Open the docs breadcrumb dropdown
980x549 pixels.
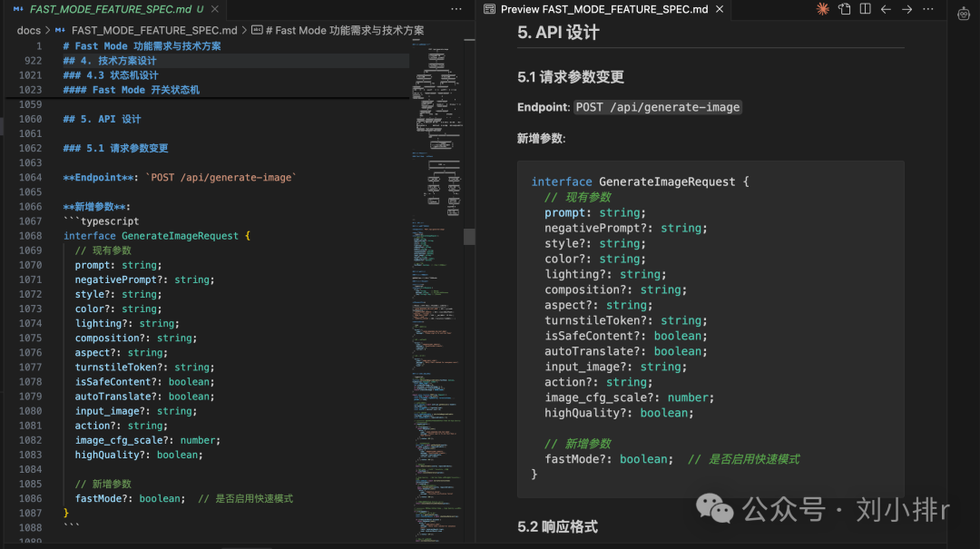[27, 30]
